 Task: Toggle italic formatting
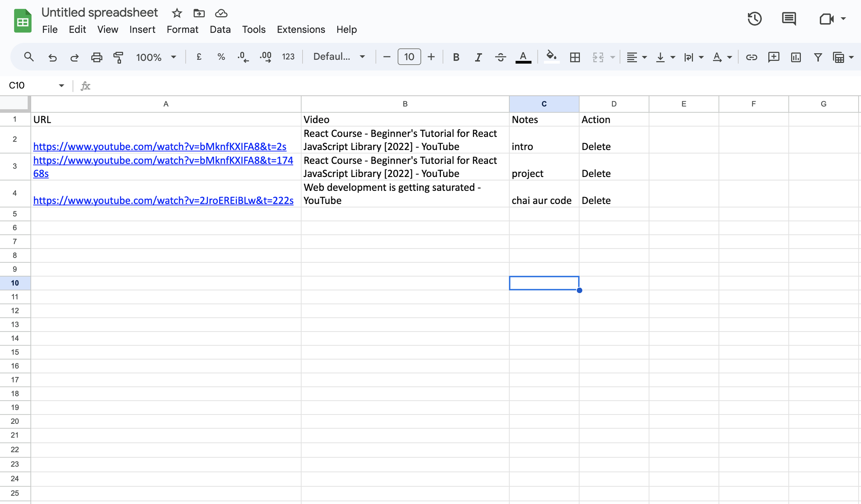pyautogui.click(x=478, y=57)
